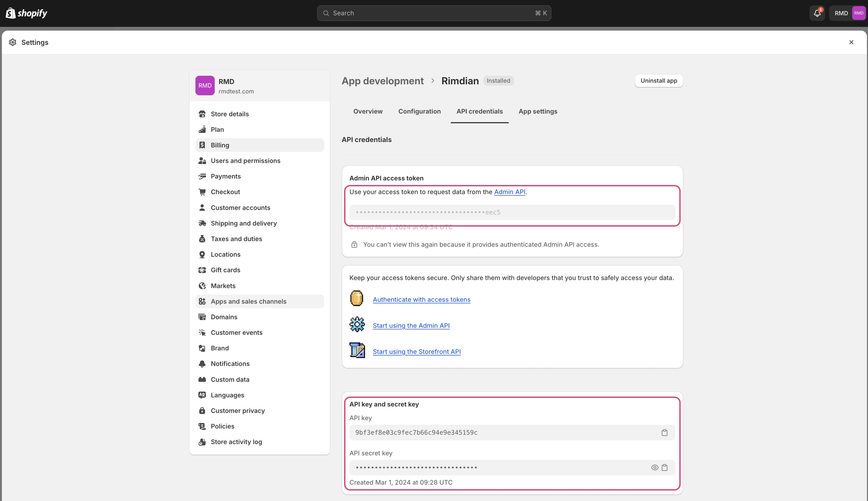Open Apps and sales channels settings

[x=260, y=302]
